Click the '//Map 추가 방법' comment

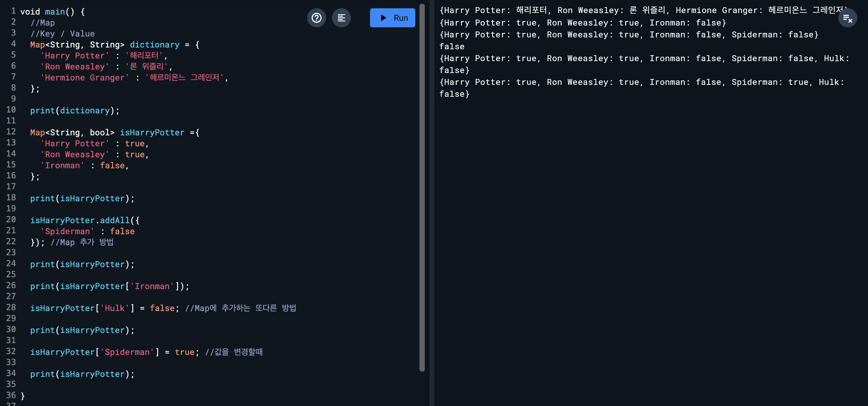(x=82, y=242)
